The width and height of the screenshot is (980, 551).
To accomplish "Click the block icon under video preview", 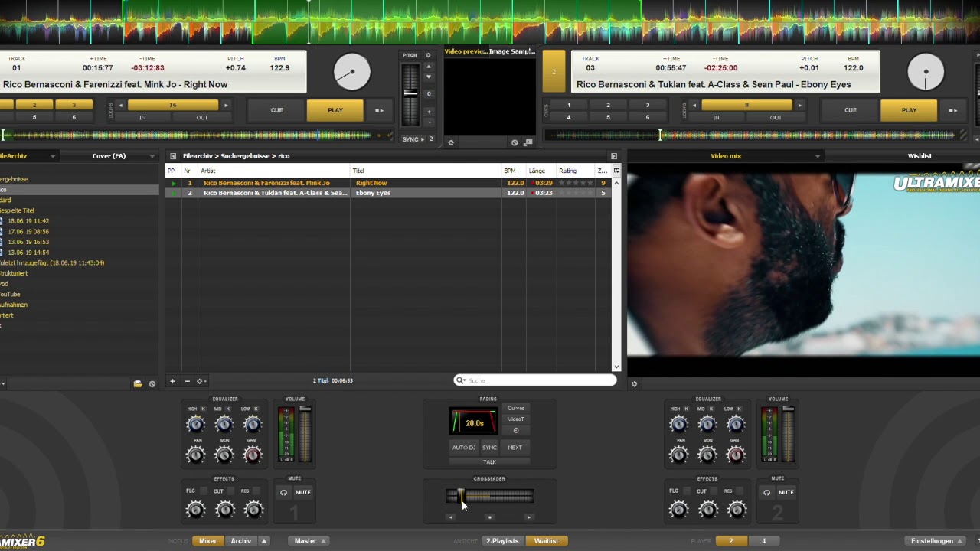I will 514,142.
